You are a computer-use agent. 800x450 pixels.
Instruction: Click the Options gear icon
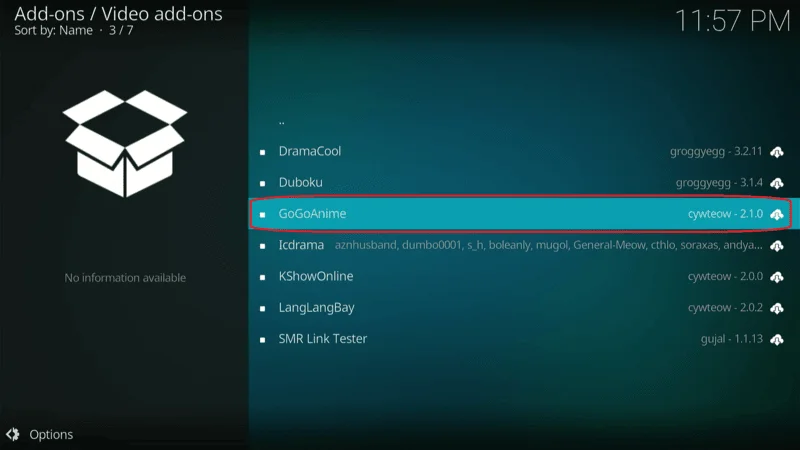(x=13, y=434)
